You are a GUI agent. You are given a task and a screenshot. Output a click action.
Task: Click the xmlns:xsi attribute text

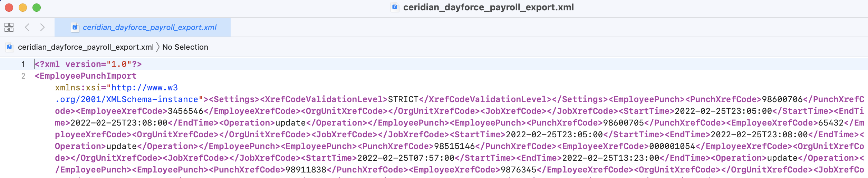point(78,88)
